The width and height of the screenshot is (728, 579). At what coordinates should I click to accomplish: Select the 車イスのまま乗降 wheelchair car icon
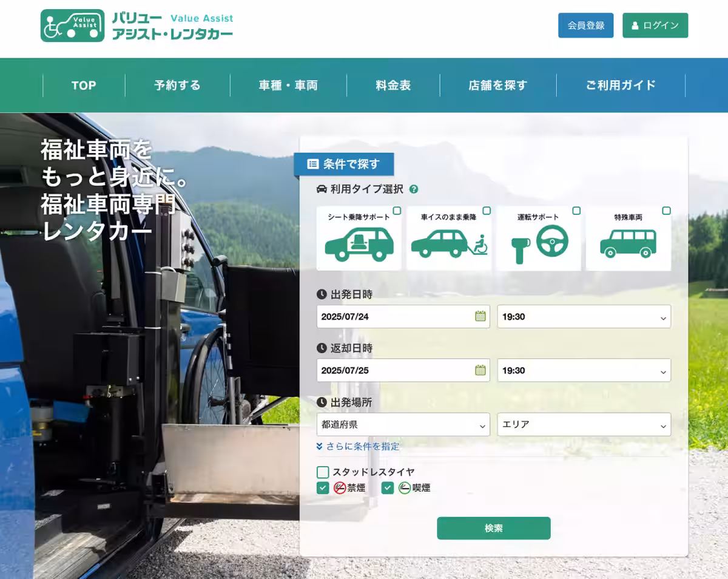(x=449, y=244)
